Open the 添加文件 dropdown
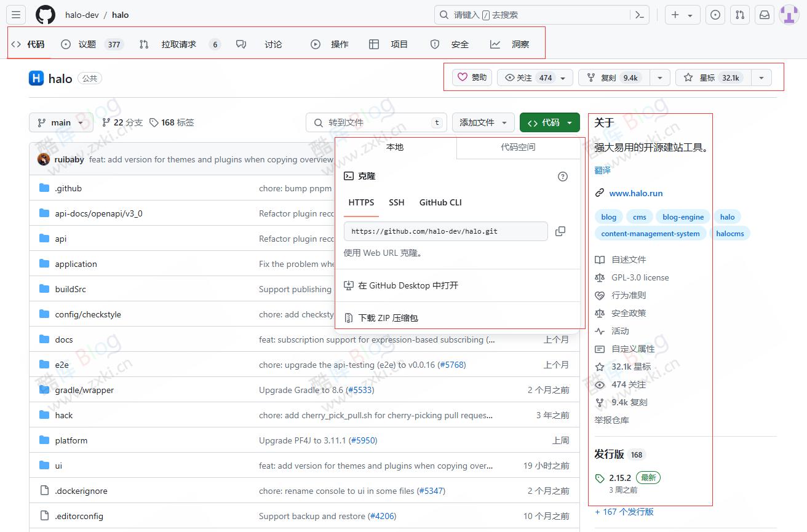Viewport: 807px width, 532px height. pos(483,122)
